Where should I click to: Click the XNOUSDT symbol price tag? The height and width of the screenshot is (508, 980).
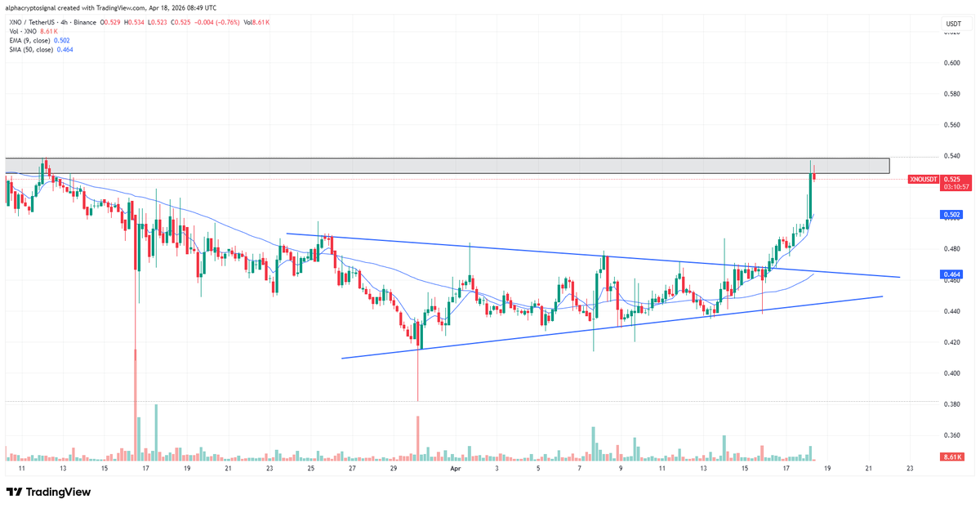click(923, 179)
